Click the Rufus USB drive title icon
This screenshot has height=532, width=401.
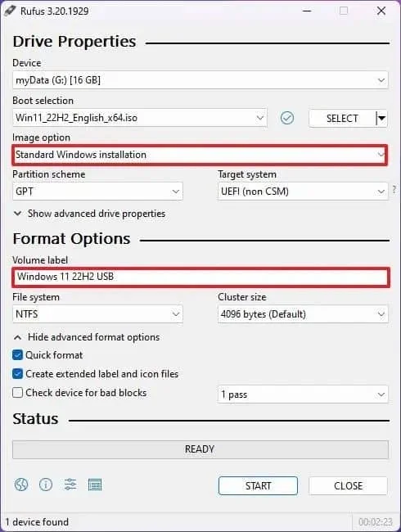point(10,11)
